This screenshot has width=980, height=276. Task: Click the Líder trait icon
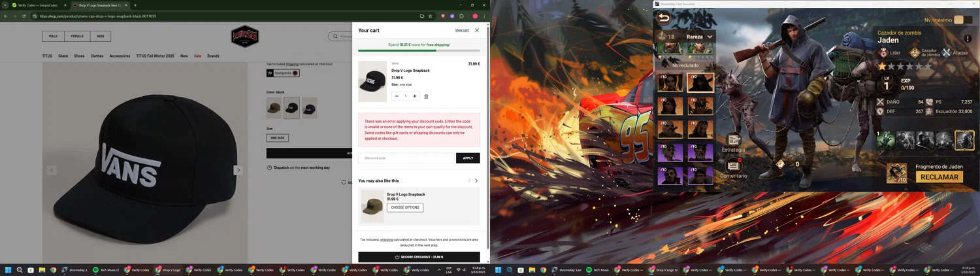(884, 53)
